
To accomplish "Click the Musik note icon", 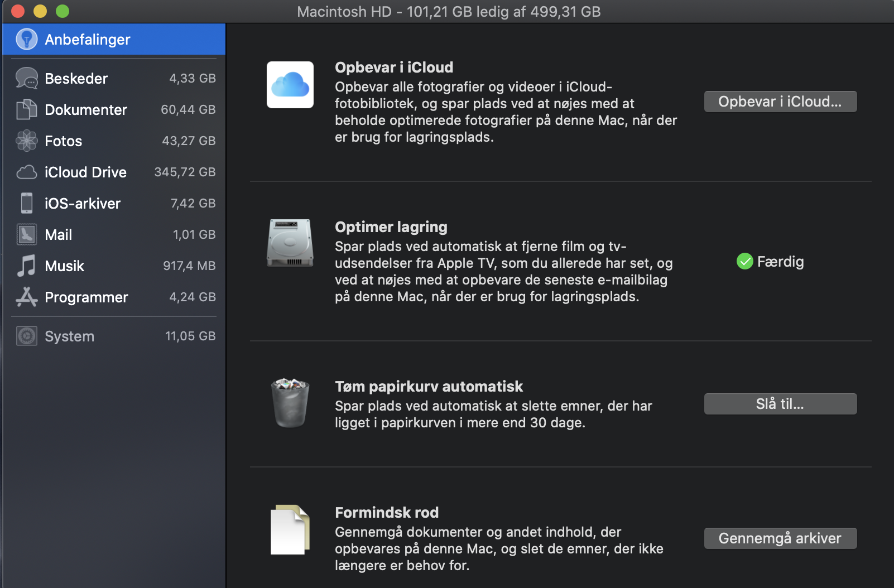I will point(26,266).
